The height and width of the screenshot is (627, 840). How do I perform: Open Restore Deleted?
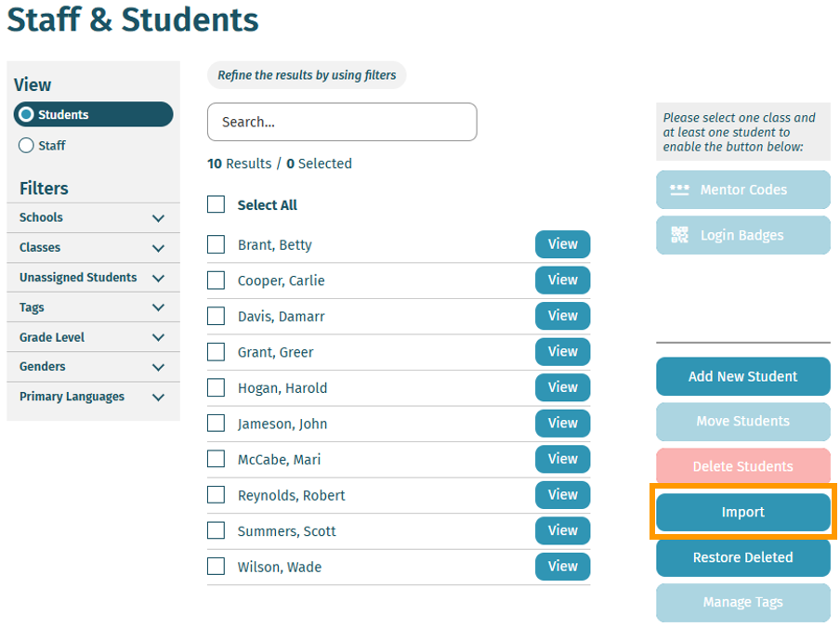743,556
